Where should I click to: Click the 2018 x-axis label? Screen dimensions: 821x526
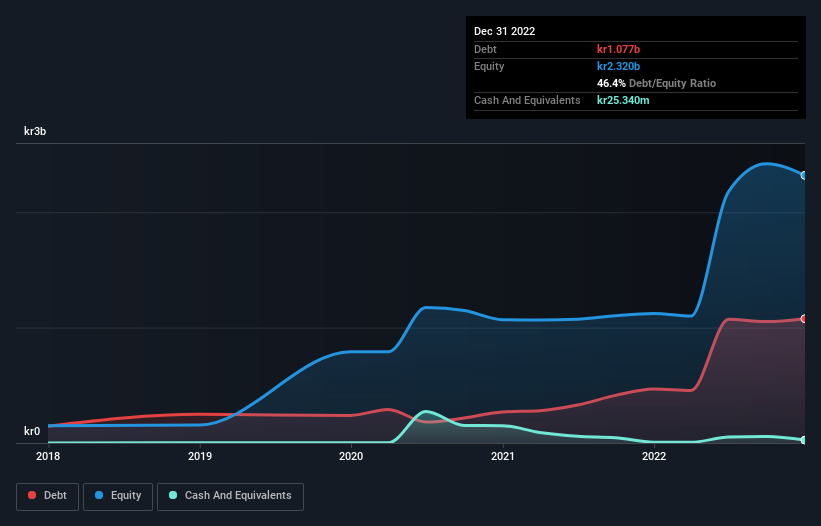(x=48, y=456)
